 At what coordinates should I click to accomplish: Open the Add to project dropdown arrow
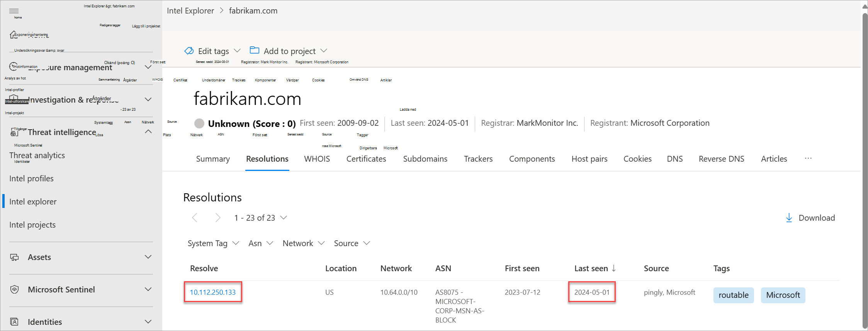coord(324,51)
